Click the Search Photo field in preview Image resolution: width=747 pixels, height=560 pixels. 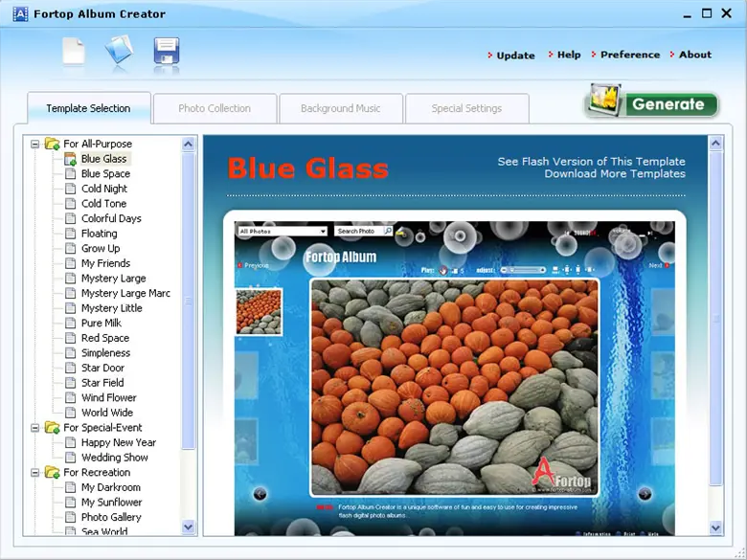(x=359, y=231)
